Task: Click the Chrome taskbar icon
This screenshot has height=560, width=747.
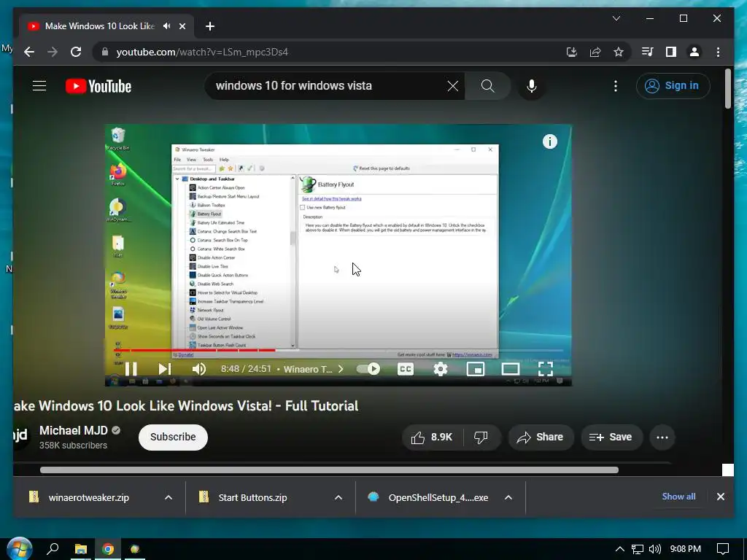Action: coord(108,549)
